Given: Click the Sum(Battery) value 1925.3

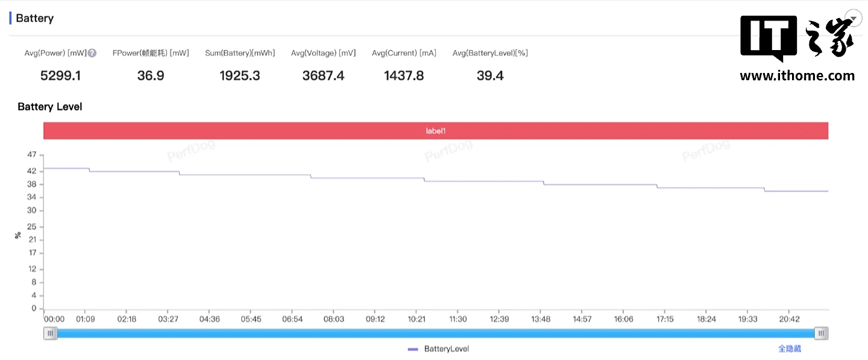Looking at the screenshot, I should [240, 75].
